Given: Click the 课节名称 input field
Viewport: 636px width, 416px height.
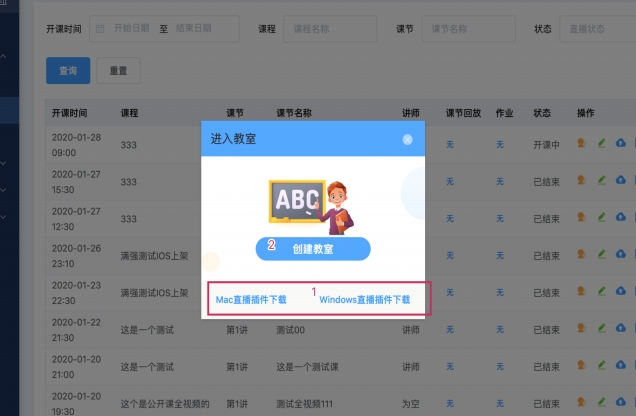Looking at the screenshot, I should click(466, 29).
